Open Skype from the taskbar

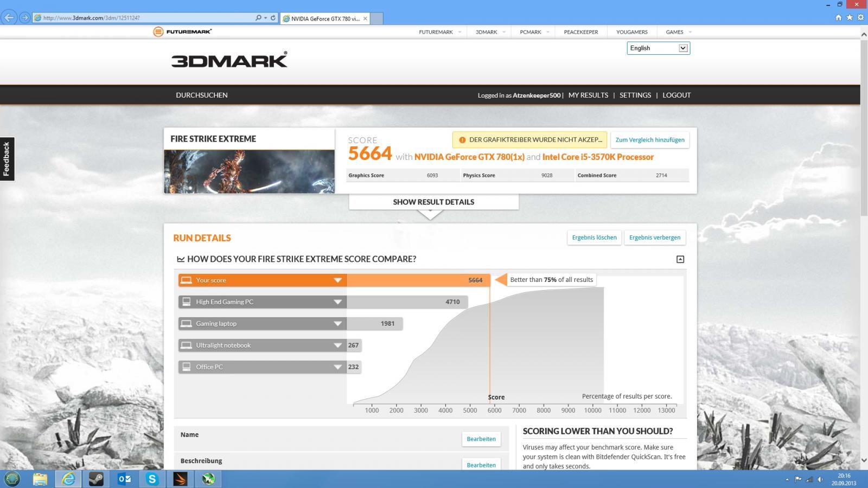[x=152, y=479]
